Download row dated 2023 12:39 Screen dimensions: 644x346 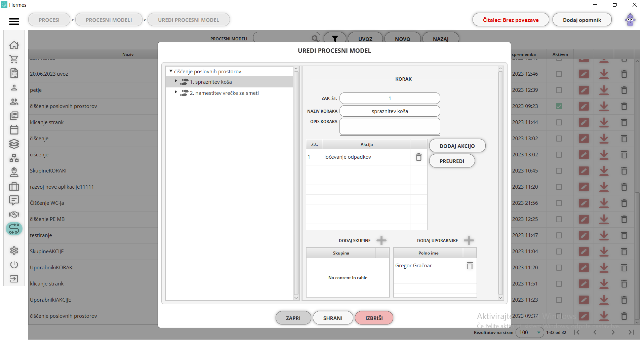coord(604,90)
